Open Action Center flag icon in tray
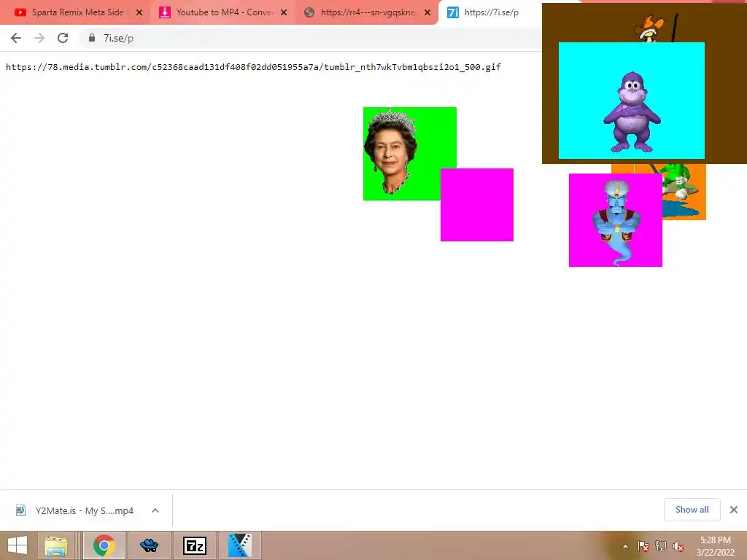Screen dimensions: 747x560 pyautogui.click(x=643, y=546)
